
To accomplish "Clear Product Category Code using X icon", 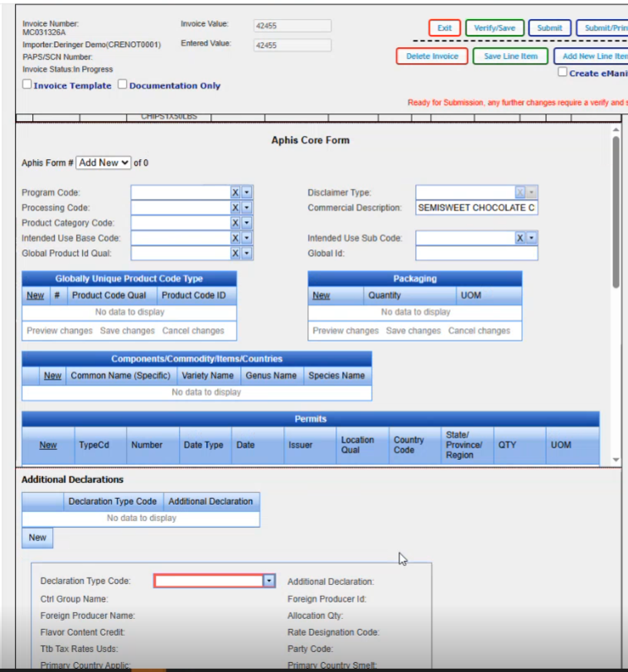I will (x=235, y=223).
